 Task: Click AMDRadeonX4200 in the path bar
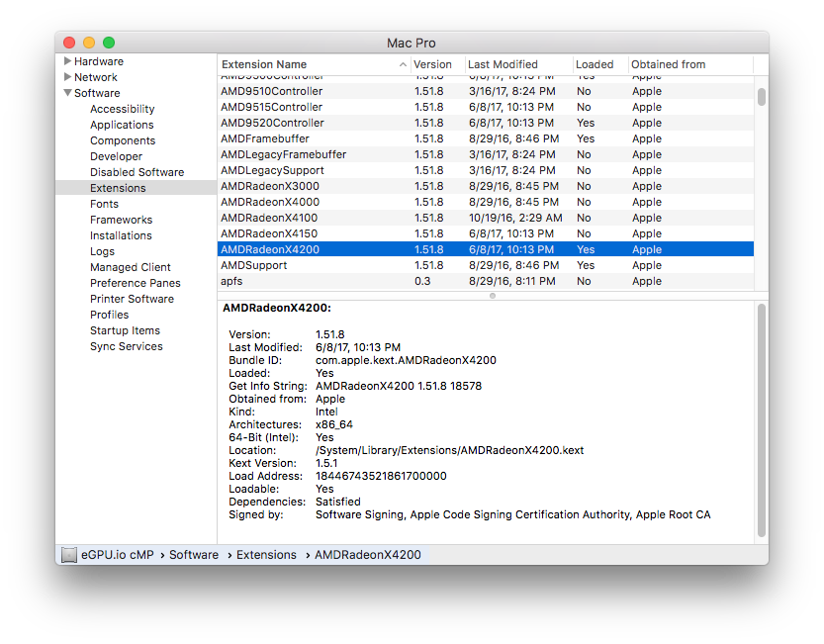[x=367, y=555]
